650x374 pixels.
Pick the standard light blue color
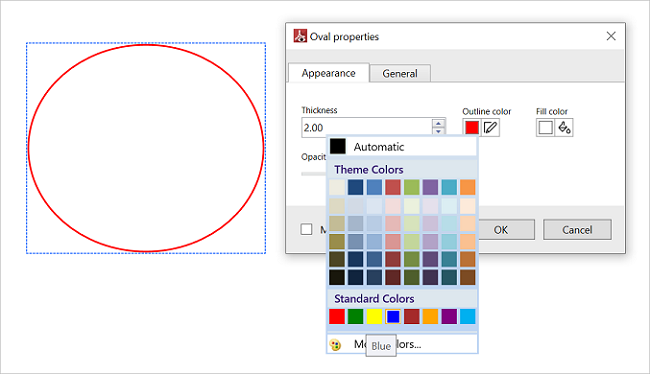pyautogui.click(x=468, y=316)
